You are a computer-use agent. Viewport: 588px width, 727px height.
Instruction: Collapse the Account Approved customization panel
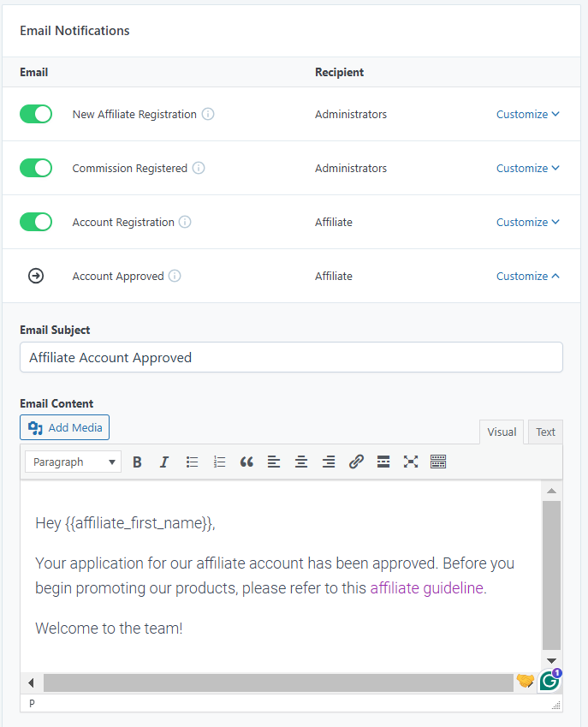click(x=527, y=276)
